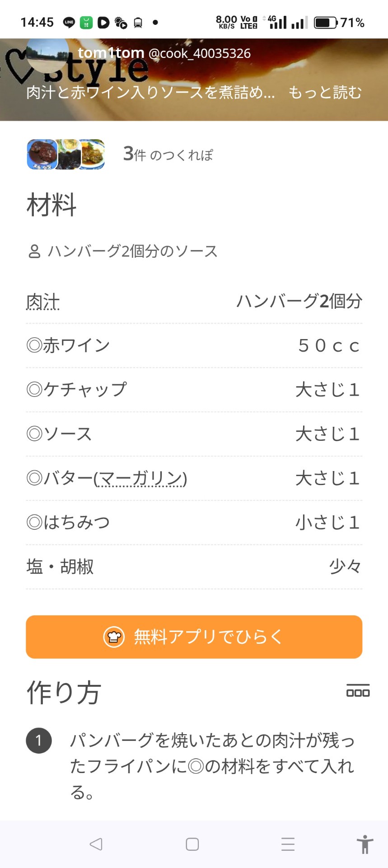This screenshot has width=388, height=868.
Task: Tap step number 1 badge
Action: pyautogui.click(x=39, y=740)
